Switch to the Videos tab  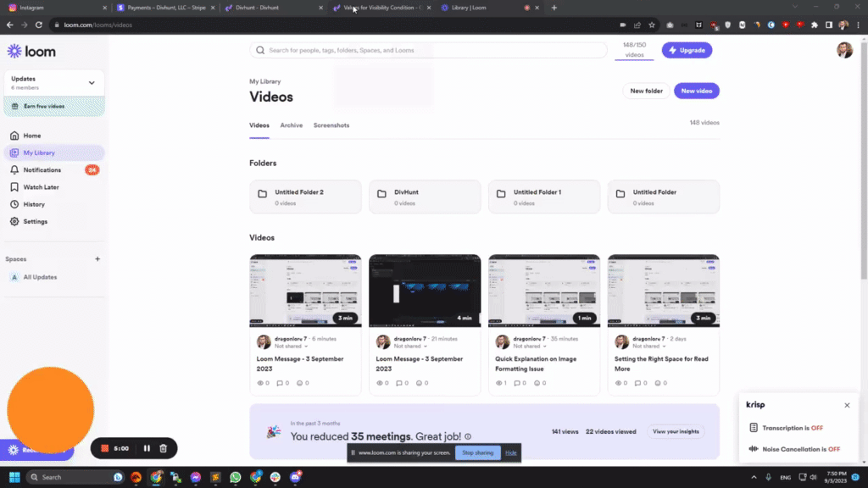tap(259, 125)
